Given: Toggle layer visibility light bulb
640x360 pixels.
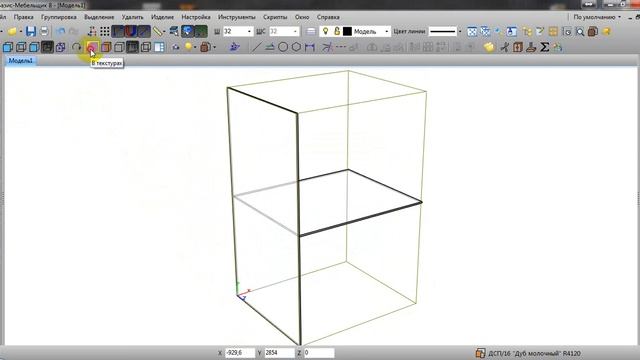Looking at the screenshot, I should pyautogui.click(x=325, y=31).
